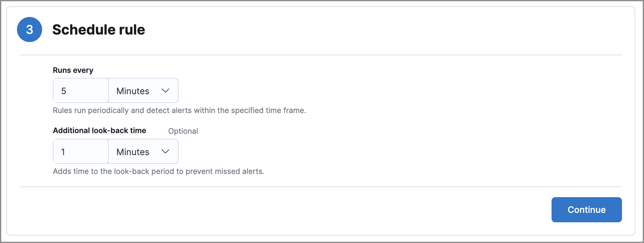Click chevron arrow of look-back time unit
644x243 pixels.
[165, 152]
